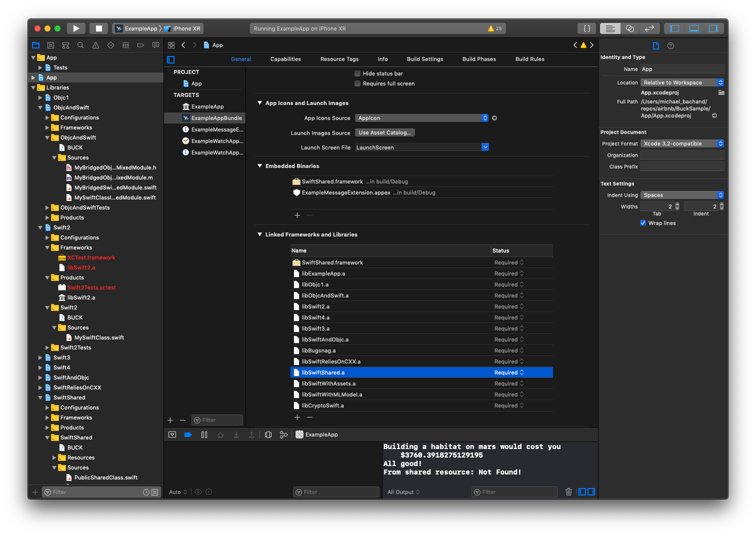
Task: Open the All Output console selector
Action: point(403,492)
